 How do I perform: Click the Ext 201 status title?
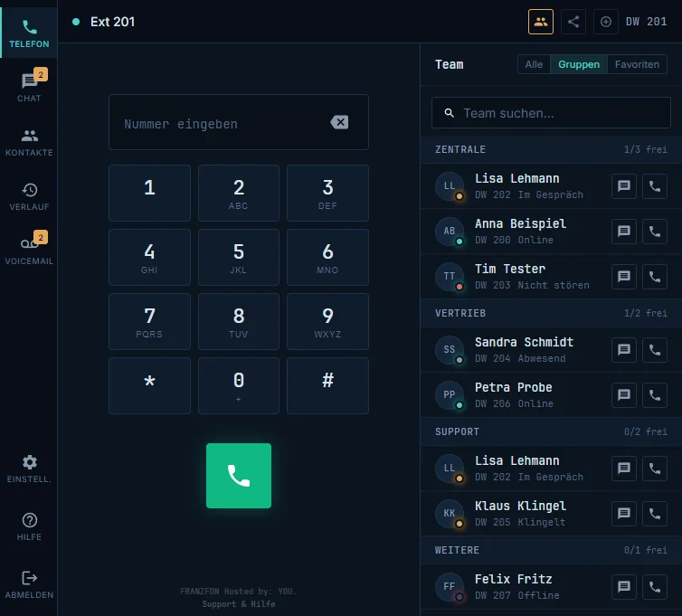[x=113, y=22]
